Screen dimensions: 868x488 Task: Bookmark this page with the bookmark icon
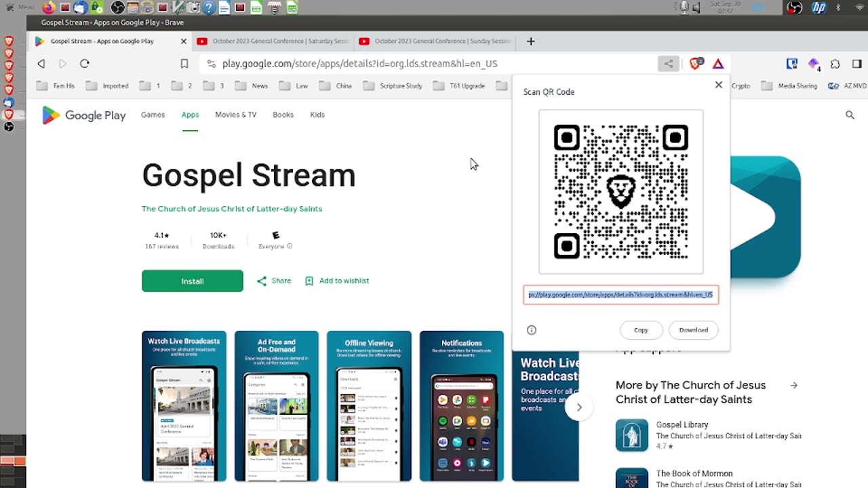coord(184,64)
